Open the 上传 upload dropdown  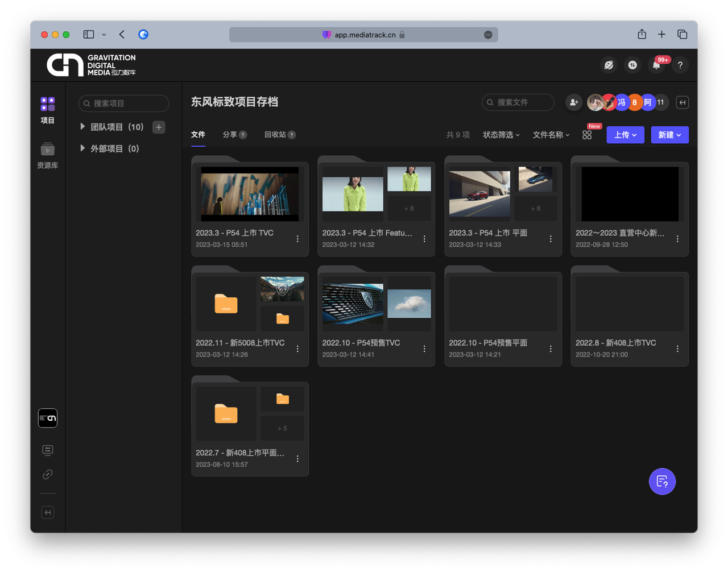pyautogui.click(x=625, y=135)
